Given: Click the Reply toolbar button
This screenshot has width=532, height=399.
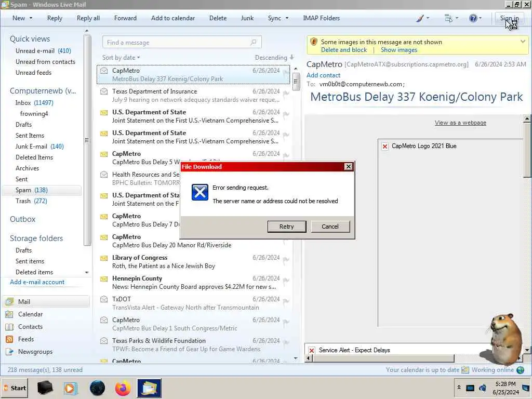Looking at the screenshot, I should pos(55,18).
